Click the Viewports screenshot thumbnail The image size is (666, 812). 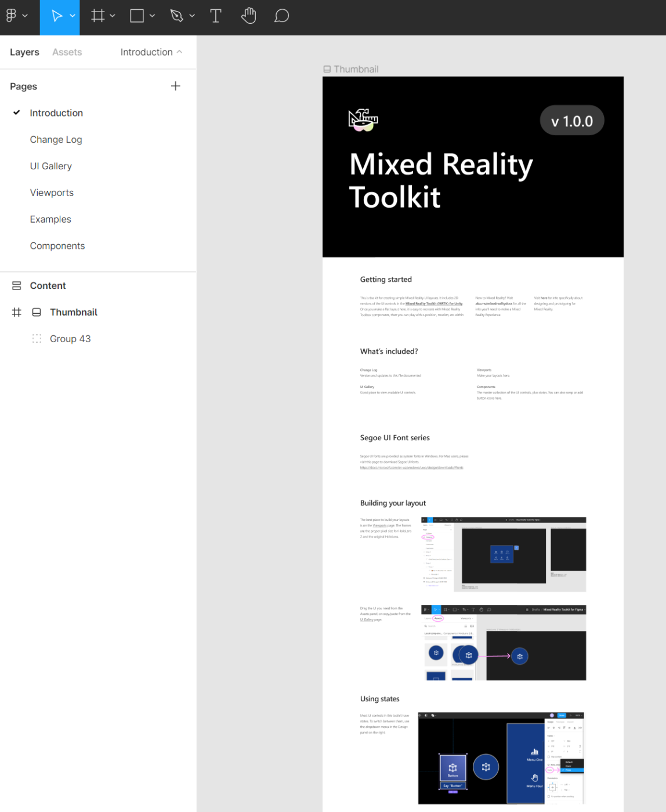[x=504, y=554]
